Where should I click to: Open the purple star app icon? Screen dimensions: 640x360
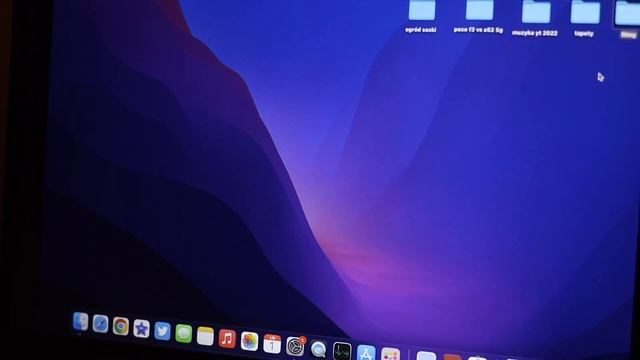pos(141,329)
